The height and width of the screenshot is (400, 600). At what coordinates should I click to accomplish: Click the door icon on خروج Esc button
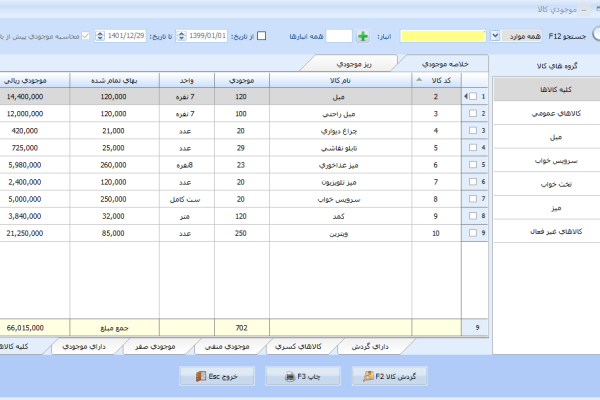pyautogui.click(x=201, y=376)
